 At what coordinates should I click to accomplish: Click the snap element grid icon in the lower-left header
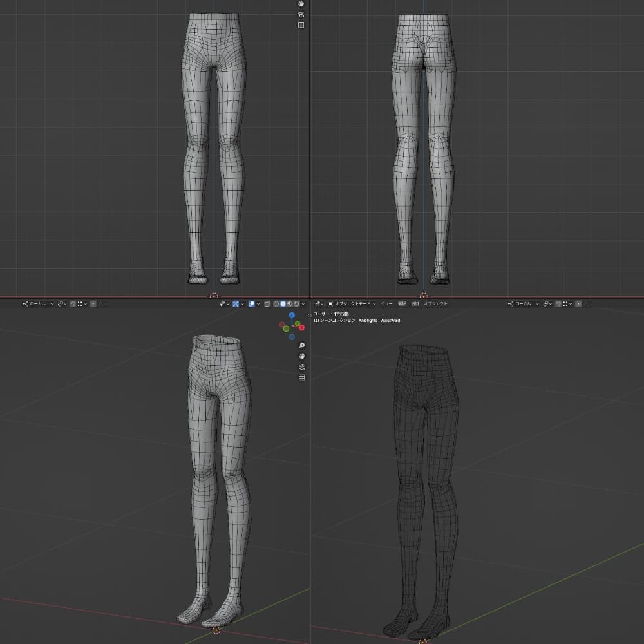pyautogui.click(x=80, y=304)
